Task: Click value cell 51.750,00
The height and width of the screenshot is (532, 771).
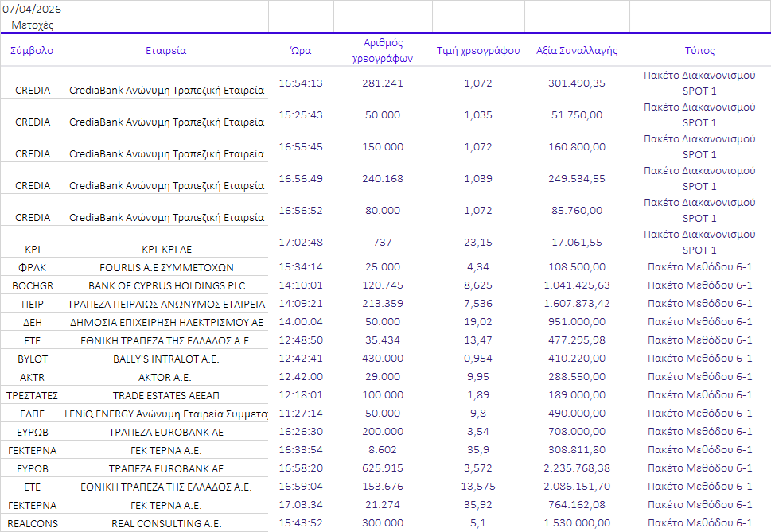Action: point(577,115)
